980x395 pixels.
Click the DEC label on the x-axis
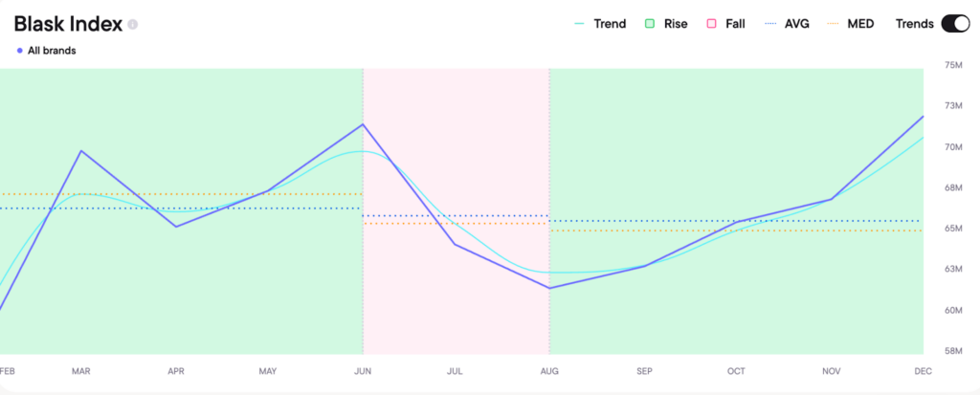(x=923, y=371)
